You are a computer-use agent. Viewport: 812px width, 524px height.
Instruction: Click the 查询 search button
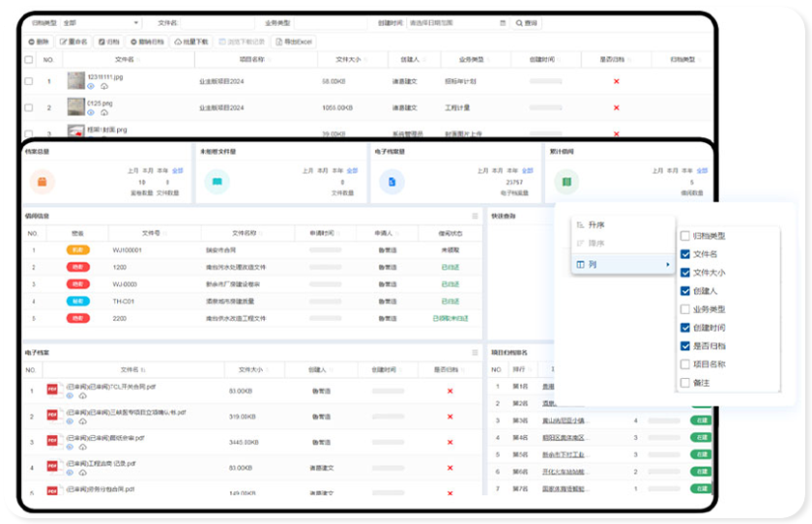tap(527, 22)
